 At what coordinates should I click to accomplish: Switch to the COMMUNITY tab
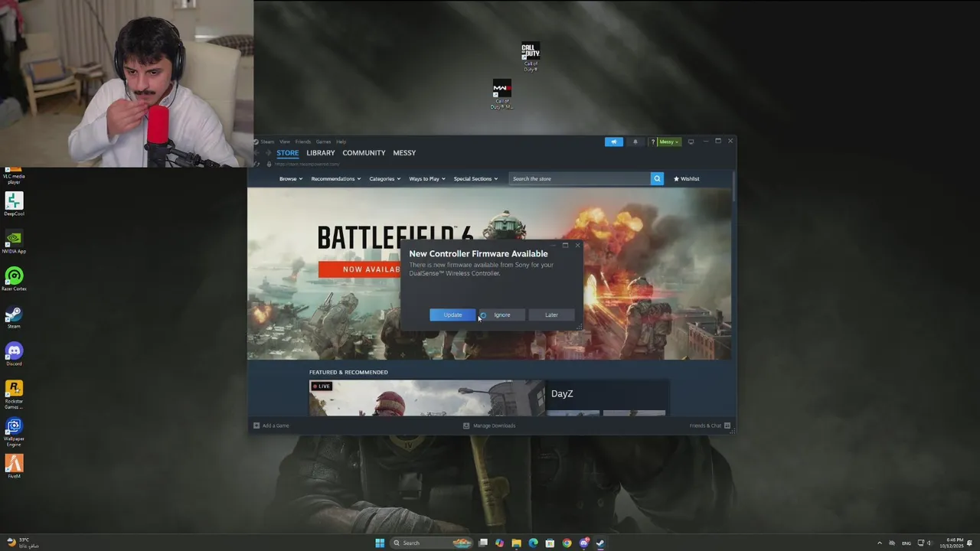(364, 153)
